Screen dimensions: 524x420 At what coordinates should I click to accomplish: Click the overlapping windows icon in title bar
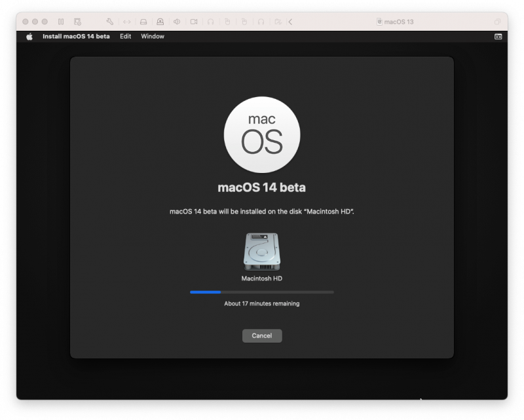(x=497, y=22)
